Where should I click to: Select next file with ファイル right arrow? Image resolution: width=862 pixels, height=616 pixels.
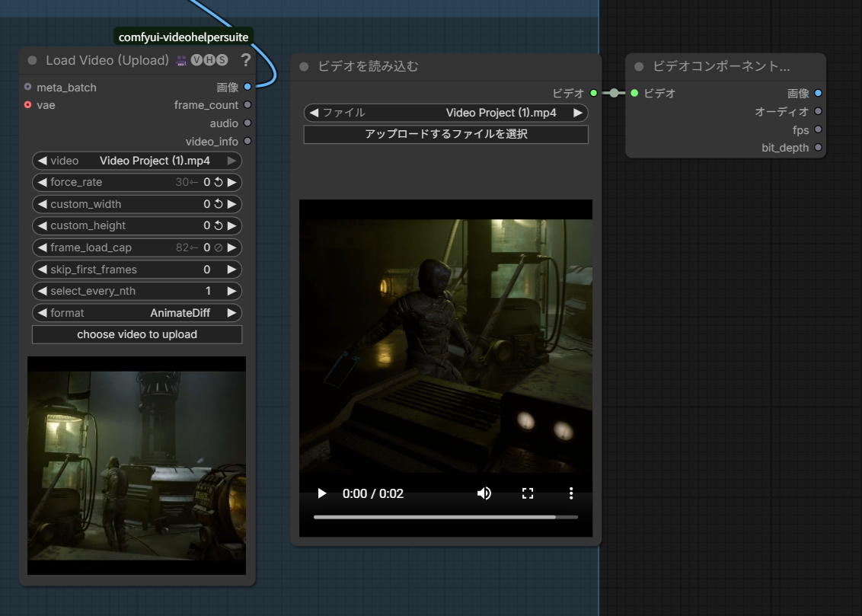[578, 113]
